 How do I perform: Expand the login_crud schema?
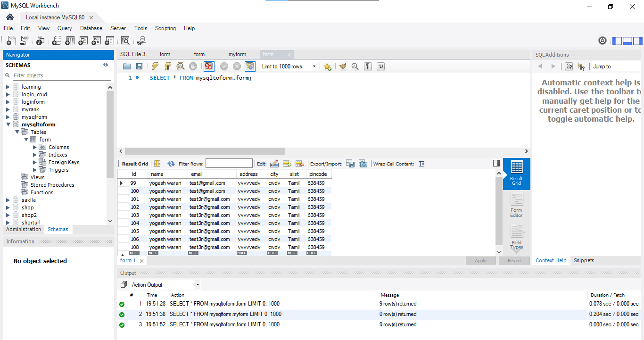pos(8,94)
